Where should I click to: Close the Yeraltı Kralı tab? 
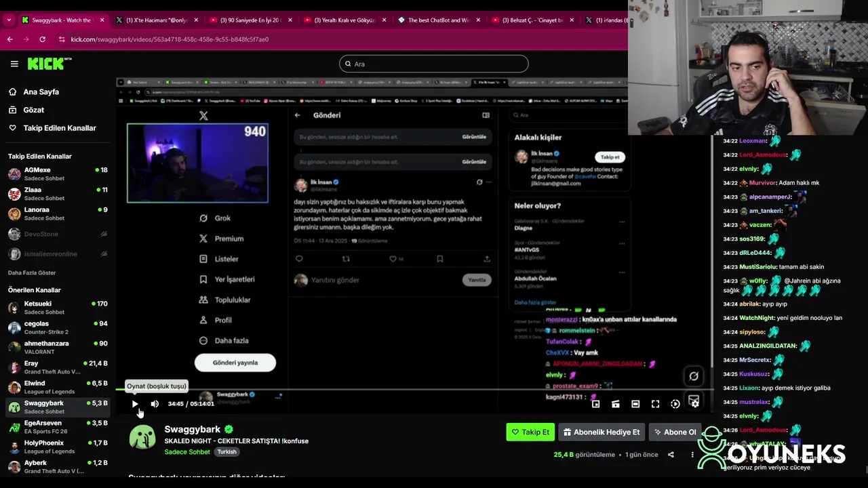pos(384,20)
